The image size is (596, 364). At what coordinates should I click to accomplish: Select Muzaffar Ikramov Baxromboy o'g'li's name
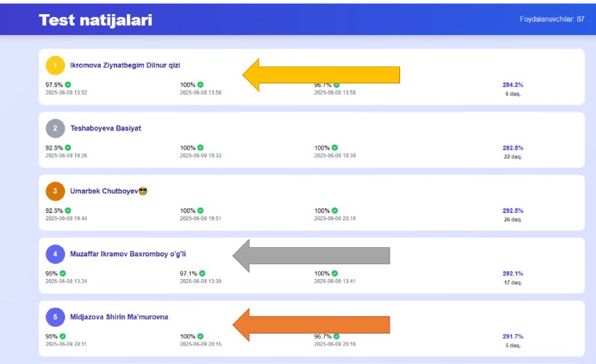tap(127, 254)
